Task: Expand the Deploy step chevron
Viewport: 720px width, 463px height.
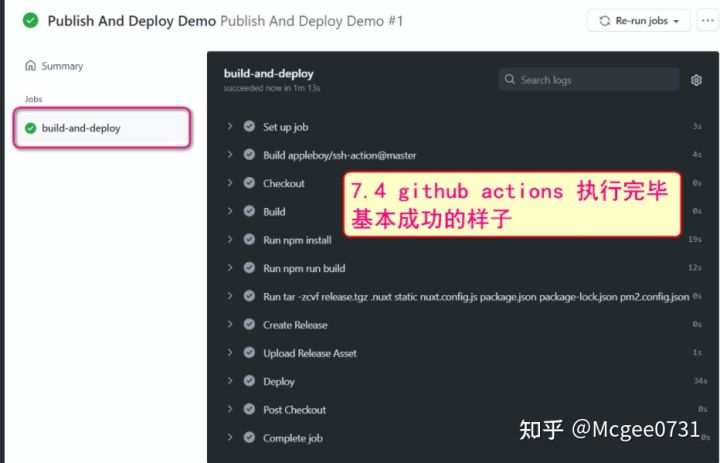Action: (230, 381)
